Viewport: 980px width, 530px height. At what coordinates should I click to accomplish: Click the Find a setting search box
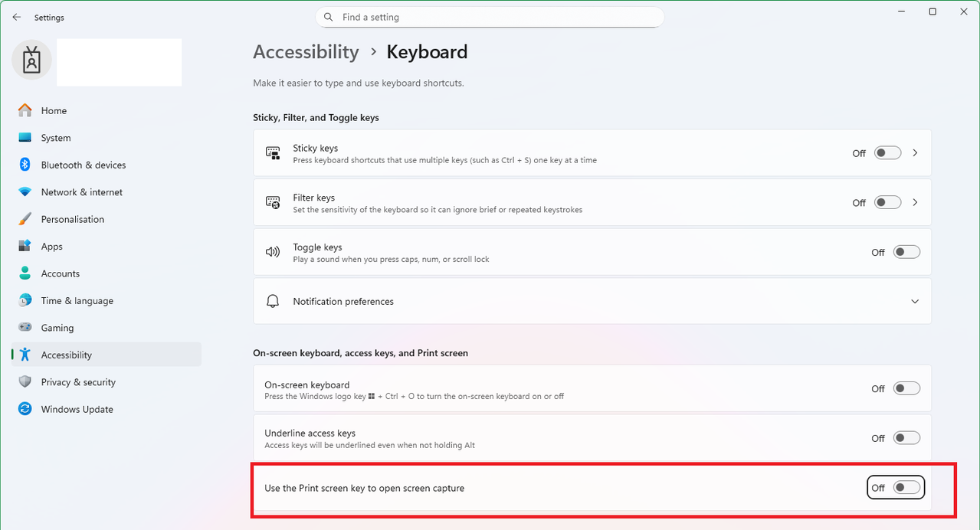click(x=490, y=17)
